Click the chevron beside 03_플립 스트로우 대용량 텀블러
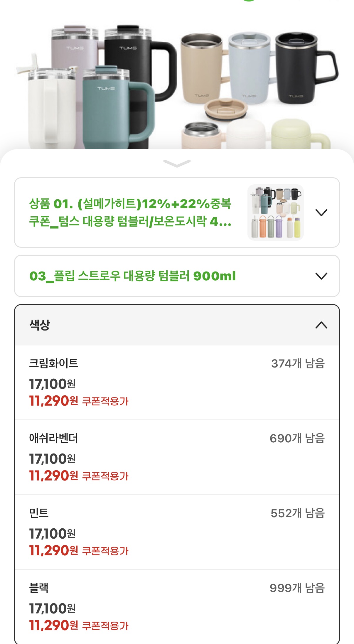 point(321,276)
